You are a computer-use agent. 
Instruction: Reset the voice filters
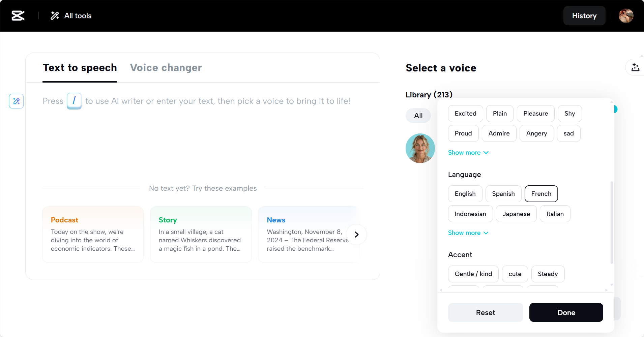click(x=486, y=312)
